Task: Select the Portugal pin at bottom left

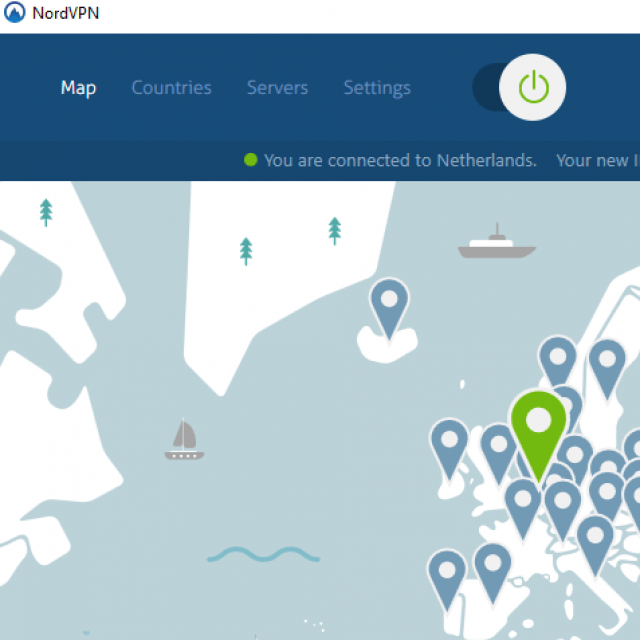Action: coord(447,580)
